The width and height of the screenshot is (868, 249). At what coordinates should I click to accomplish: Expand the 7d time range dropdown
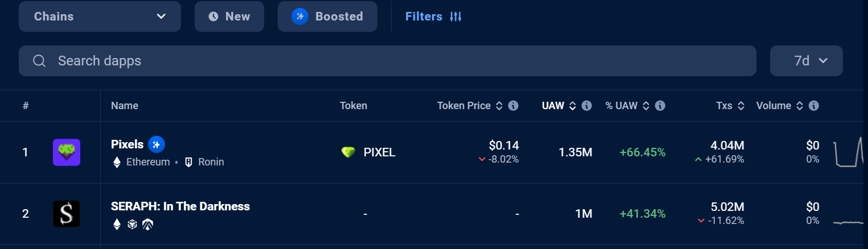[807, 61]
